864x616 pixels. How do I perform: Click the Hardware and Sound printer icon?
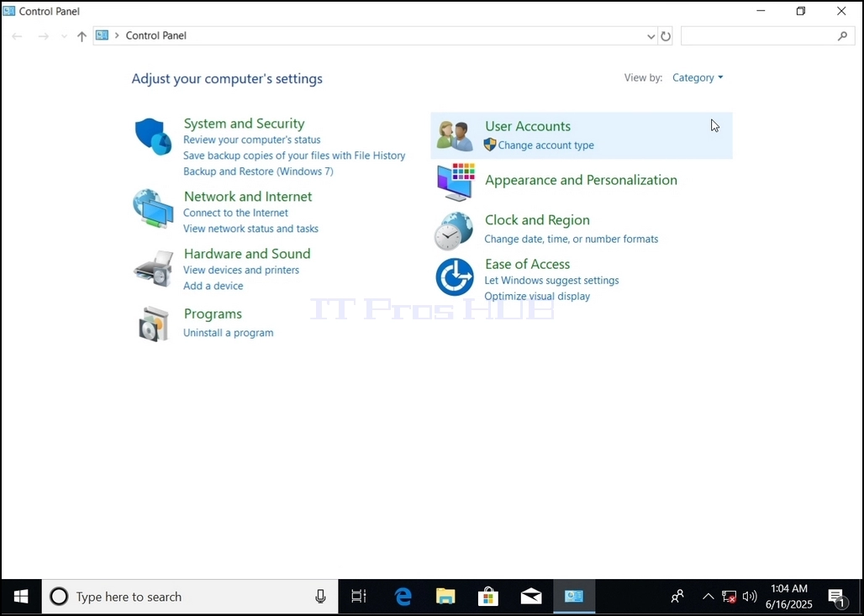[x=153, y=268]
